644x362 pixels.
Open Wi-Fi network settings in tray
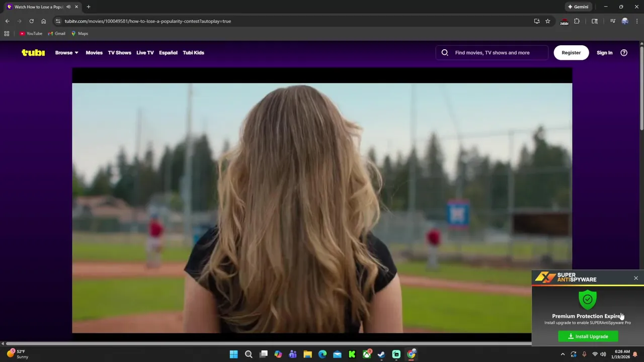(595, 354)
